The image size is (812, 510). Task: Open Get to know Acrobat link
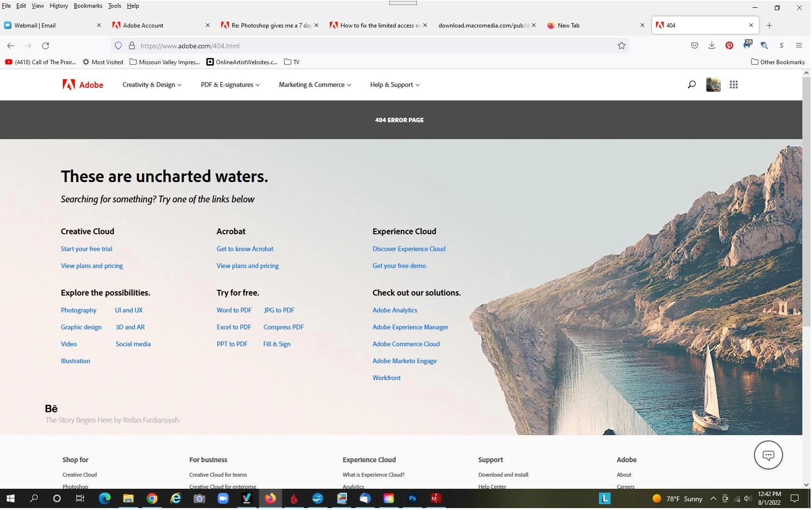click(x=245, y=249)
